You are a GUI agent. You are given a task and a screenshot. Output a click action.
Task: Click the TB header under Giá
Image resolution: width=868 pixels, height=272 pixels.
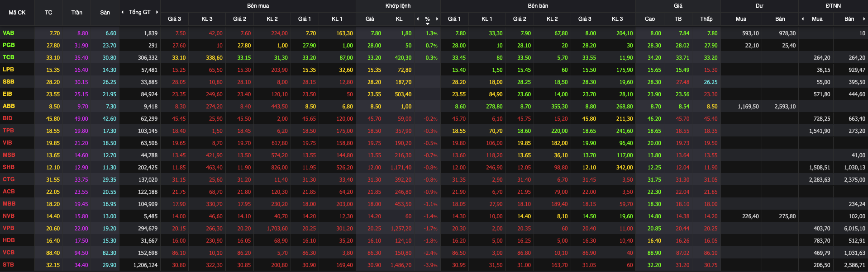pyautogui.click(x=678, y=19)
